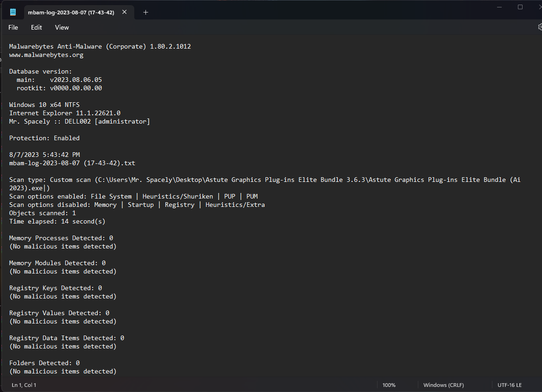
Task: Click UTF-16 LE encoding status
Action: tap(510, 385)
